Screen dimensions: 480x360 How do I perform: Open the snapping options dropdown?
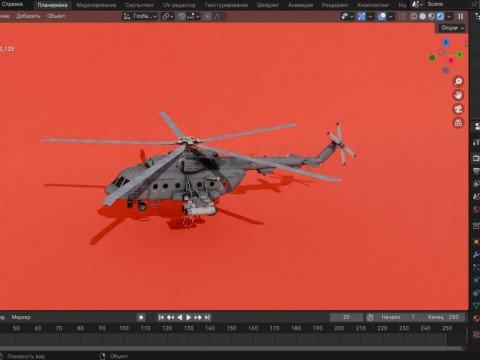tap(193, 16)
